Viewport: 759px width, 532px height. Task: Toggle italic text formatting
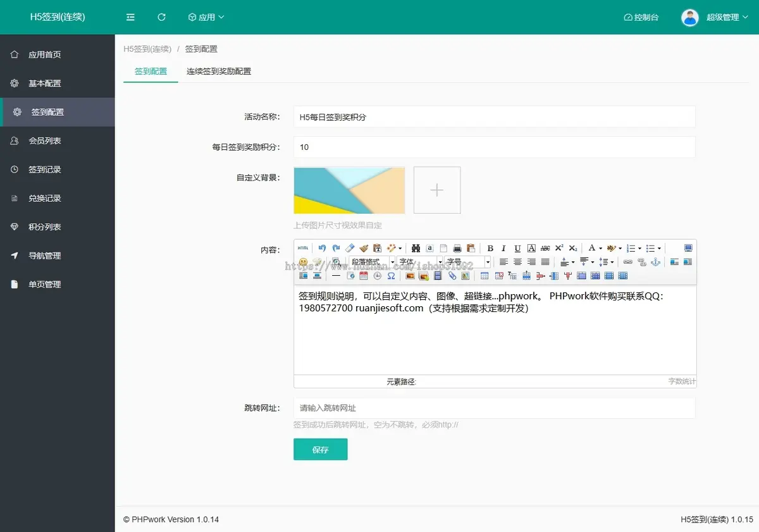[x=503, y=249]
